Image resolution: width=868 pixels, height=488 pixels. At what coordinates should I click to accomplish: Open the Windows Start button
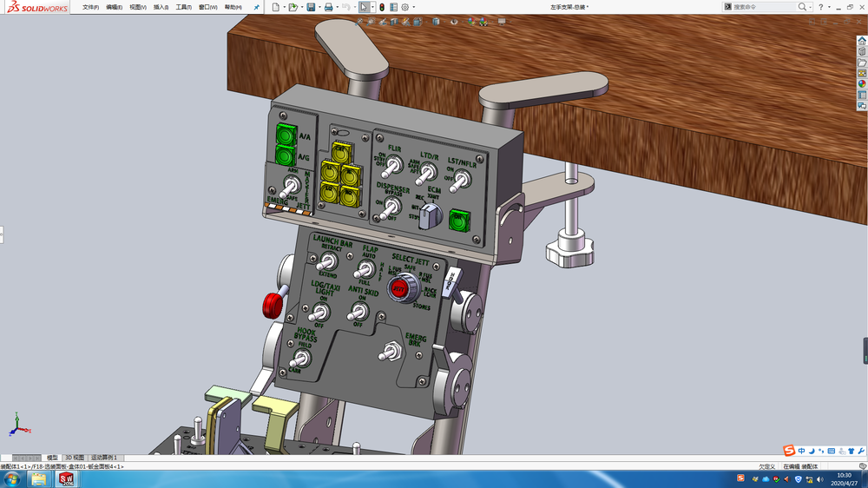pyautogui.click(x=11, y=479)
